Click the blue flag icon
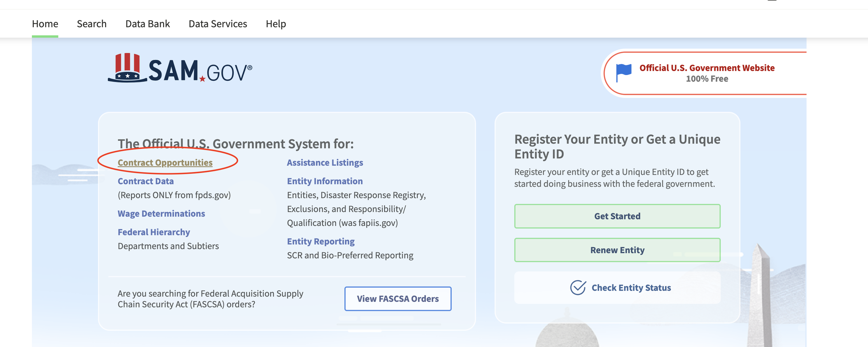This screenshot has width=868, height=347. (x=624, y=73)
